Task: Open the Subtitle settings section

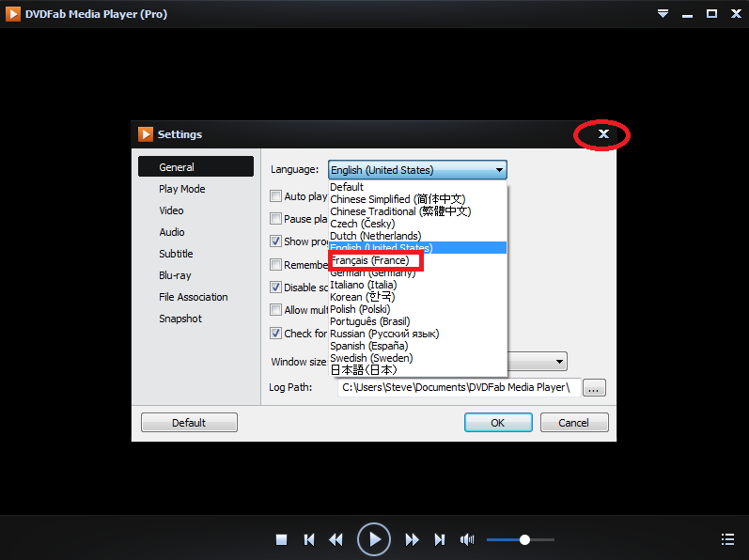Action: tap(176, 254)
